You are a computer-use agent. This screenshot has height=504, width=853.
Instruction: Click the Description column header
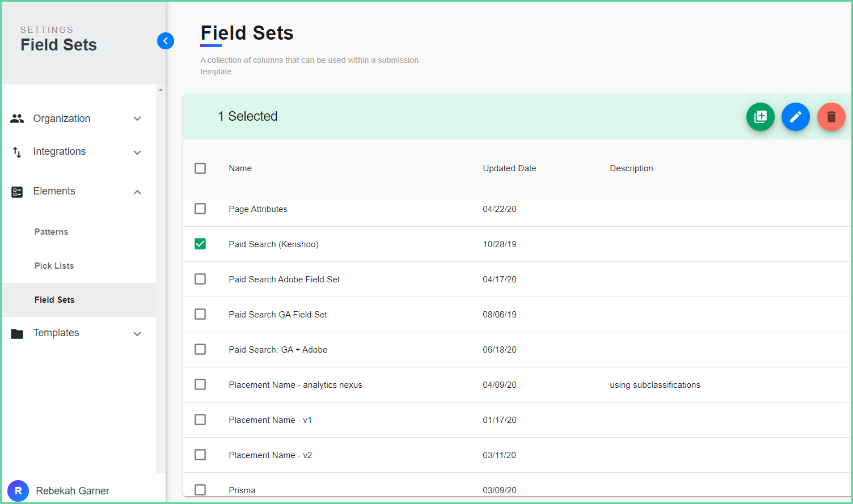(x=631, y=168)
